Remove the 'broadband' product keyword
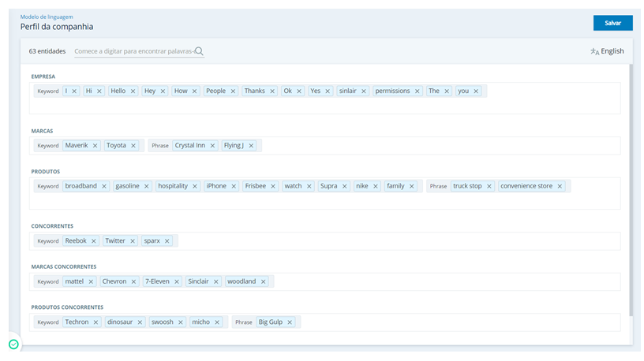Viewport: 644px width, 361px height. point(104,186)
